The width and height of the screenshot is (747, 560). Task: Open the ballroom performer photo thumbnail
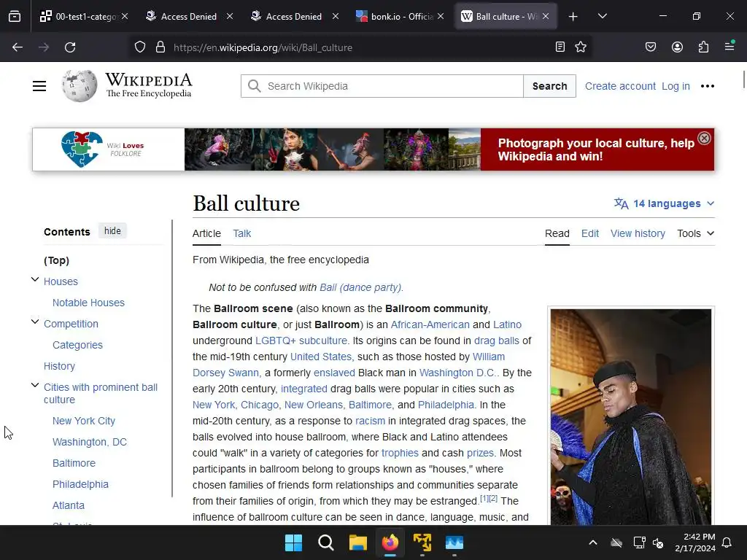(x=631, y=416)
